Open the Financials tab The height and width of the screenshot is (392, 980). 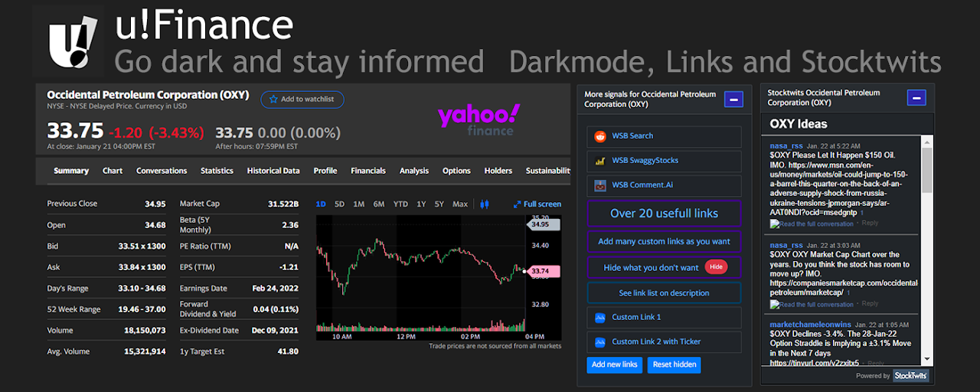coord(369,171)
